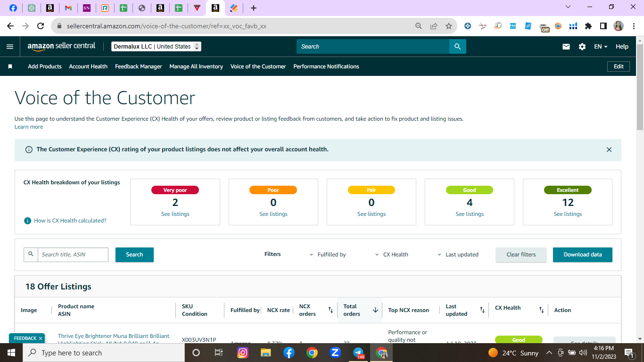Click the zoom magnifier in address bar
644x362 pixels.
[419, 26]
